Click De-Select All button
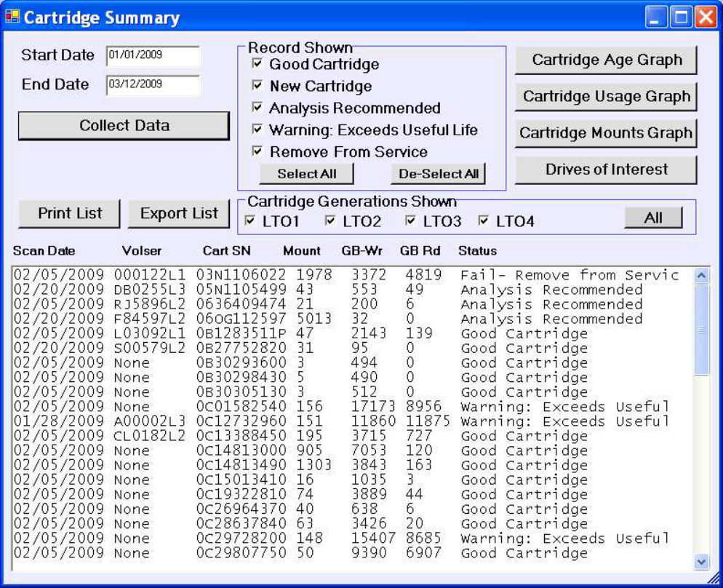The image size is (723, 588). 438,174
